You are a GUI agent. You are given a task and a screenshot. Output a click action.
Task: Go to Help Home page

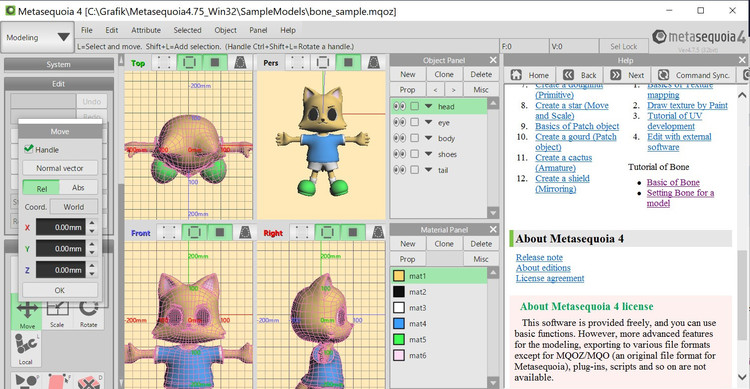pos(529,75)
